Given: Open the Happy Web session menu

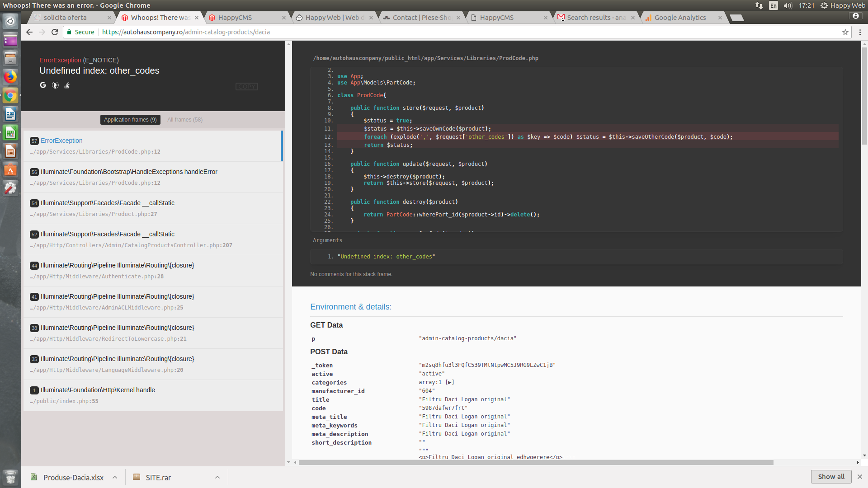Looking at the screenshot, I should click(843, 5).
